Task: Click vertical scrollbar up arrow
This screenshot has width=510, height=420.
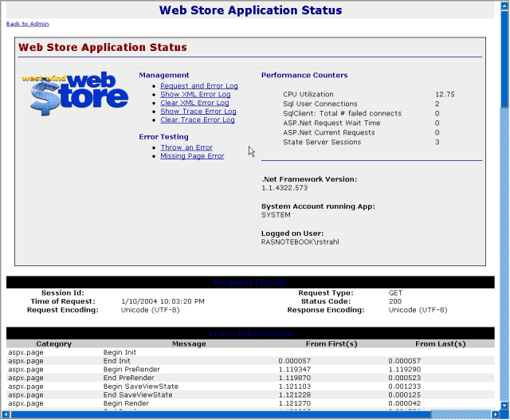Action: click(504, 6)
